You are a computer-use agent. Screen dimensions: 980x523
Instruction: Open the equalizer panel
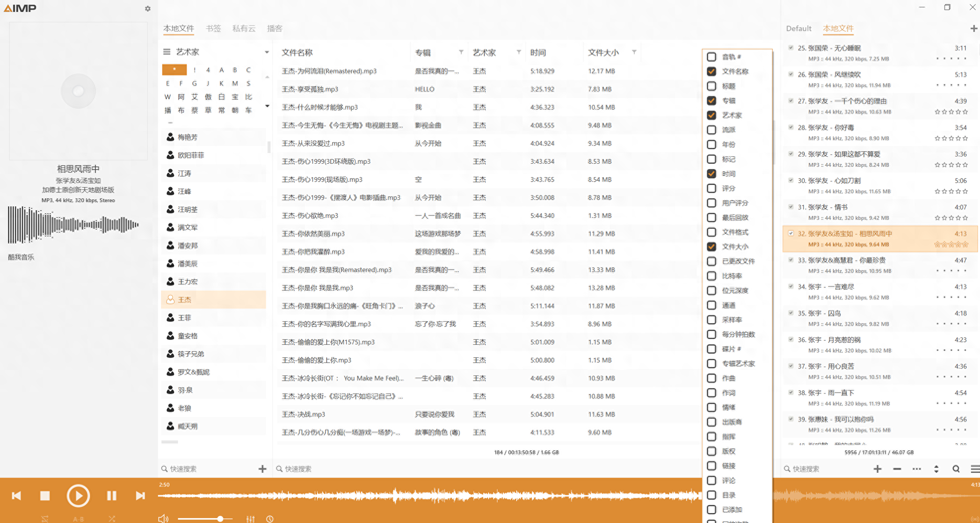(251, 518)
